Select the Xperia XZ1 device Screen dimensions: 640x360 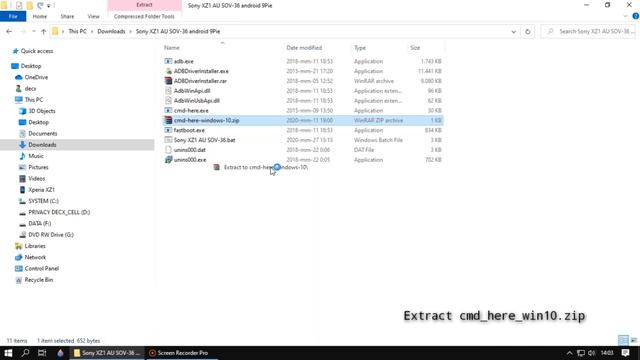[41, 190]
